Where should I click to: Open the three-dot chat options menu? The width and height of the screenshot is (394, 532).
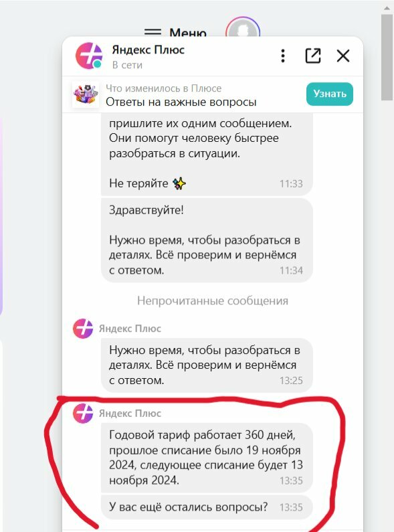[x=283, y=56]
